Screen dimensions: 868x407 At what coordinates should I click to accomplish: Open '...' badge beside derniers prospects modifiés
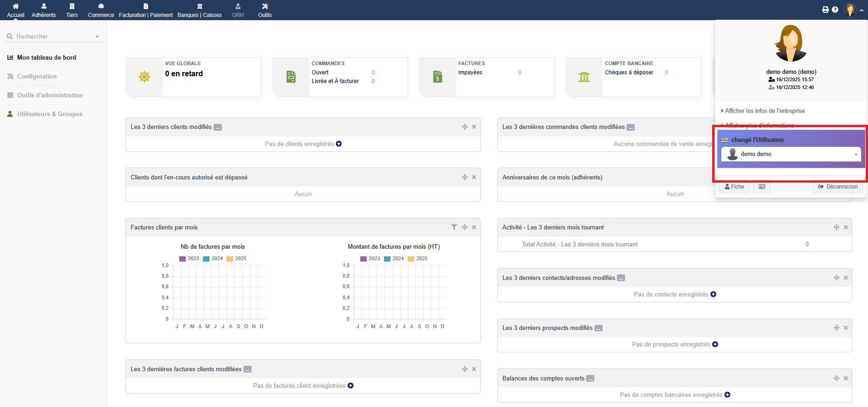599,328
